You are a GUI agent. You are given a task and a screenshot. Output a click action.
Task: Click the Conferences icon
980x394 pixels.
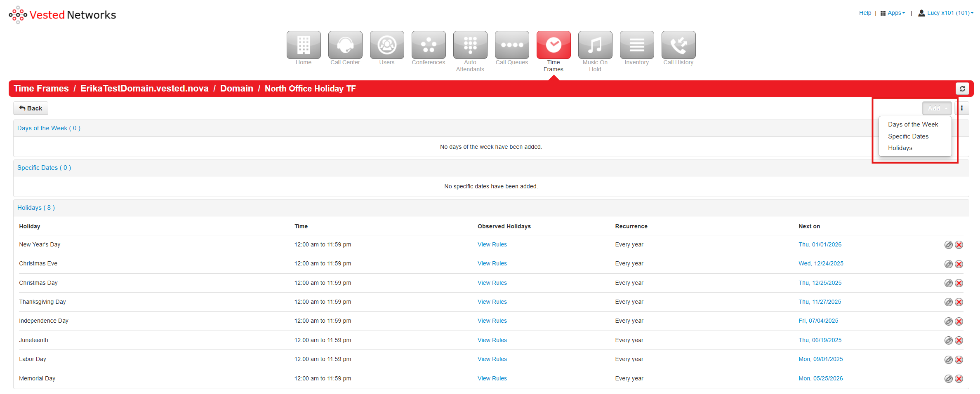(x=428, y=45)
